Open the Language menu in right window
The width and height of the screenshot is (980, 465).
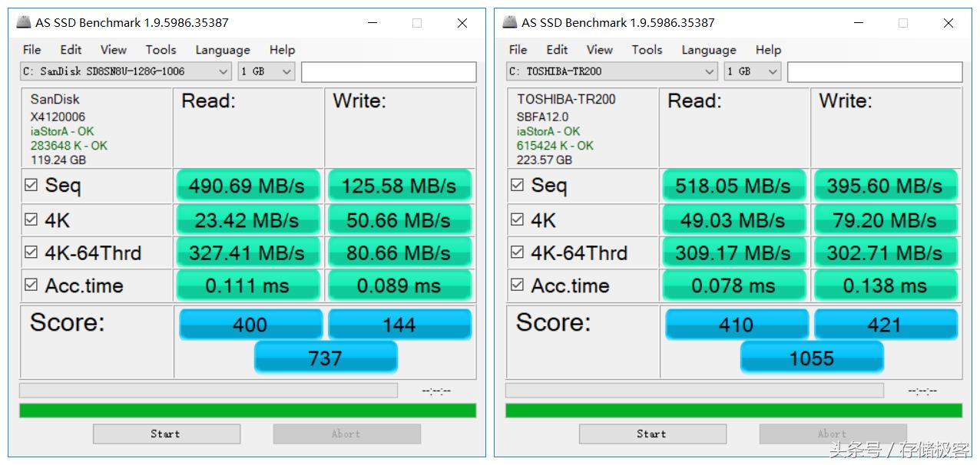click(708, 50)
